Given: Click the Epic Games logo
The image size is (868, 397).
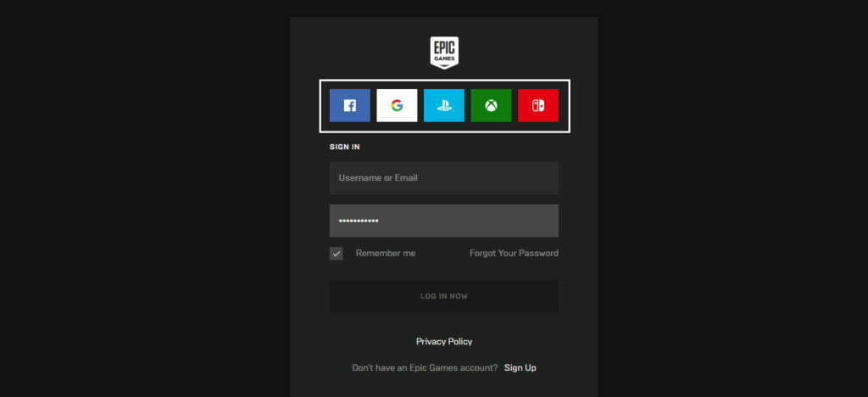Looking at the screenshot, I should 444,53.
